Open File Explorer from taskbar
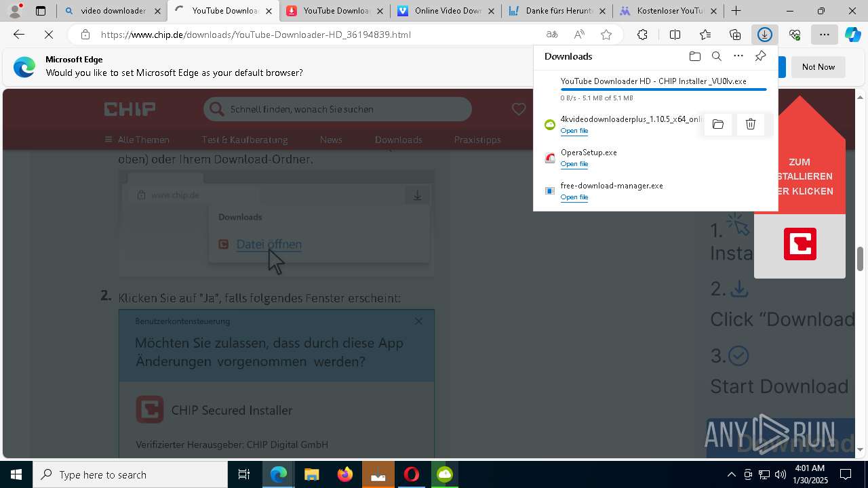 pos(312,474)
